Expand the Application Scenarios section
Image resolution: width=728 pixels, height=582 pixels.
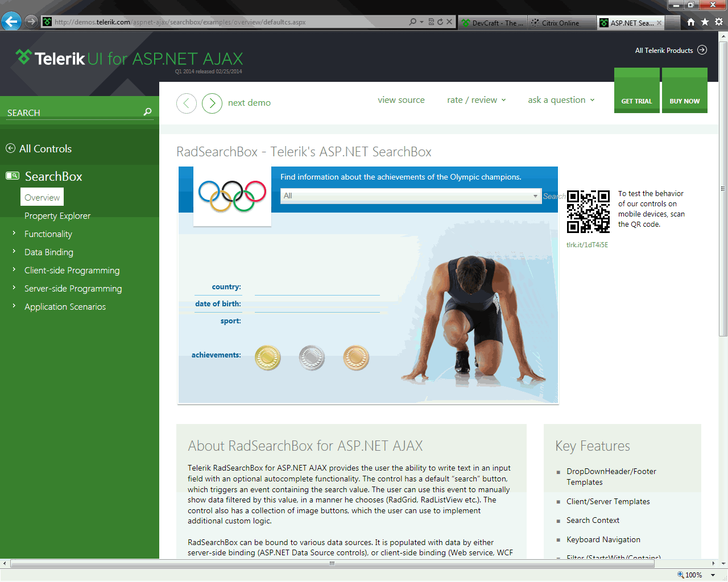[14, 306]
